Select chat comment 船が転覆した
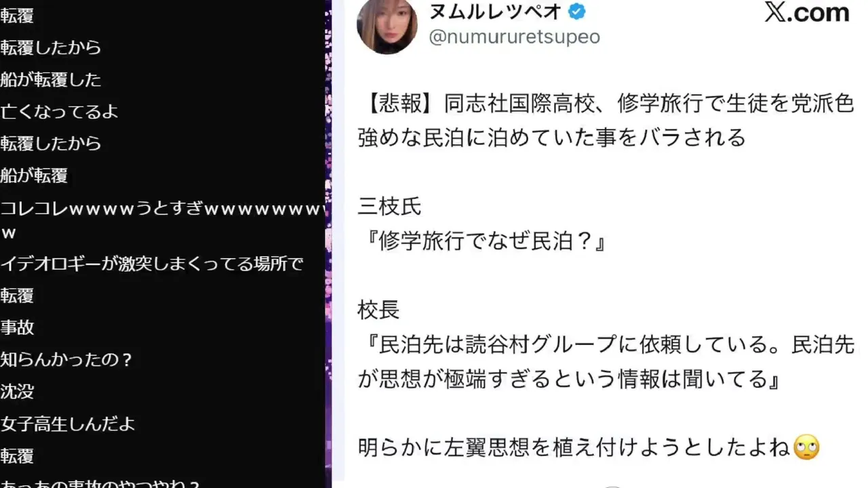Viewport: 868px width, 488px height. pos(51,80)
